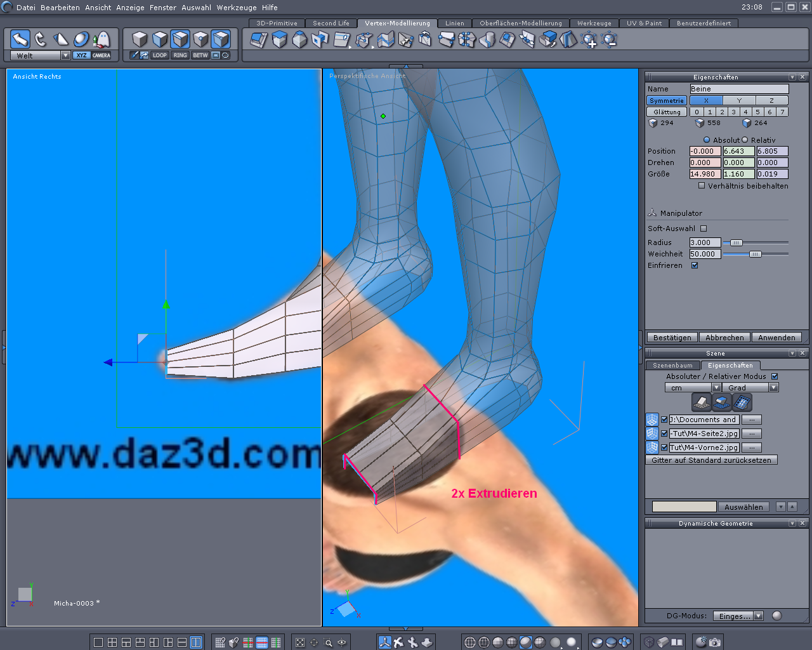This screenshot has height=650, width=812.
Task: Click the white glossy sphere display icon
Action: [x=571, y=642]
